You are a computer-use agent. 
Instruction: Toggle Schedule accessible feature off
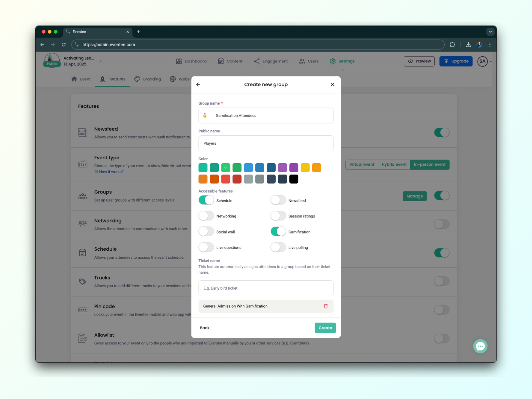pyautogui.click(x=206, y=200)
